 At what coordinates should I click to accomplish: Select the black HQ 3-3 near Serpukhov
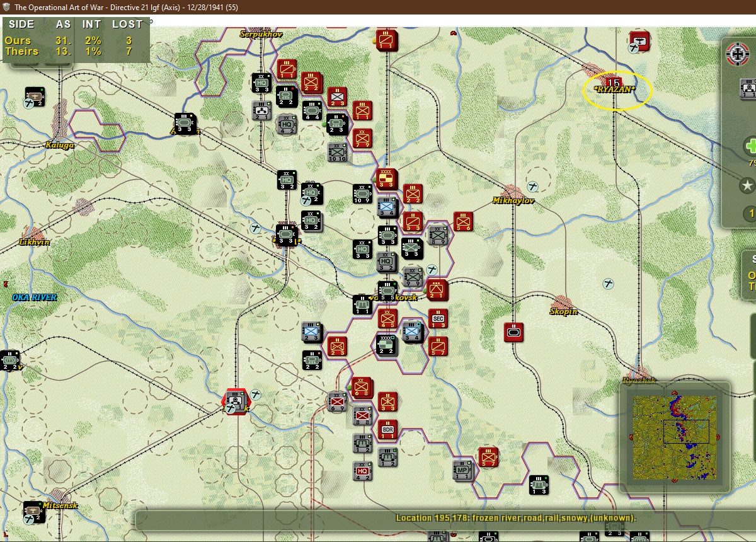[x=262, y=83]
